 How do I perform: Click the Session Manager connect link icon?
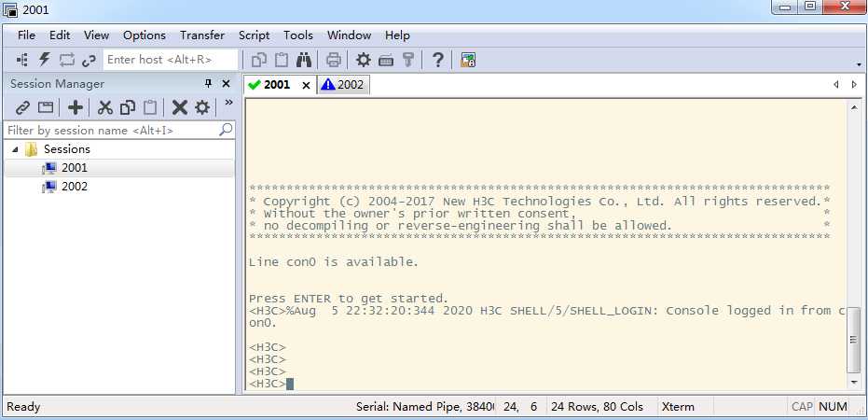pyautogui.click(x=22, y=107)
